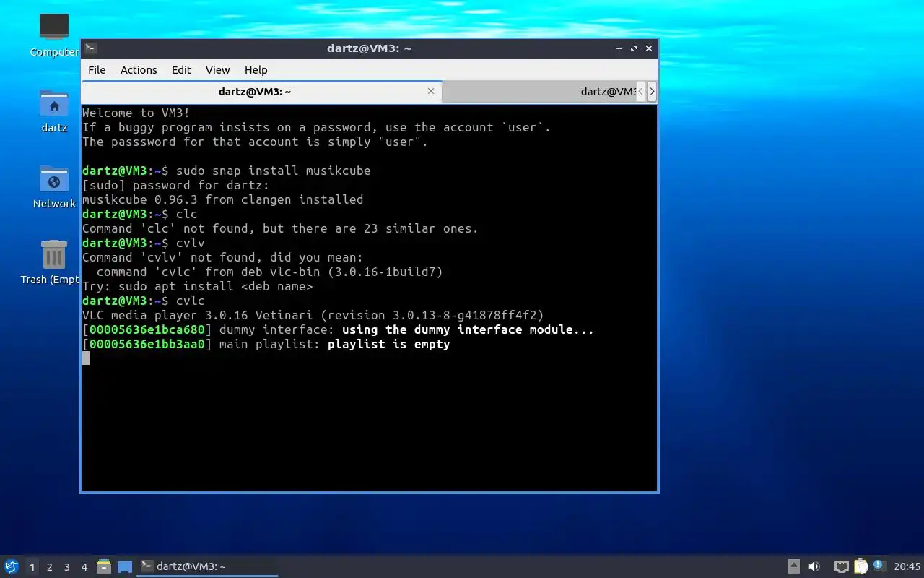
Task: Click the update notifier tray icon
Action: (x=879, y=565)
